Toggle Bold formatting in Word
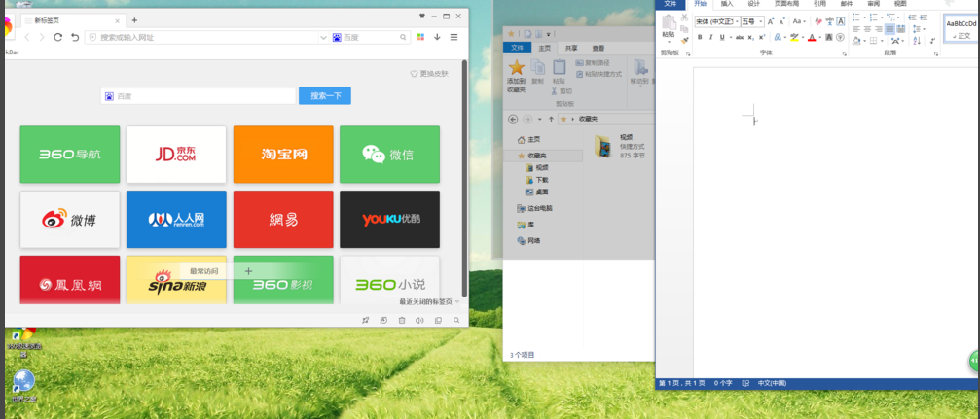The height and width of the screenshot is (419, 980). coord(699,38)
